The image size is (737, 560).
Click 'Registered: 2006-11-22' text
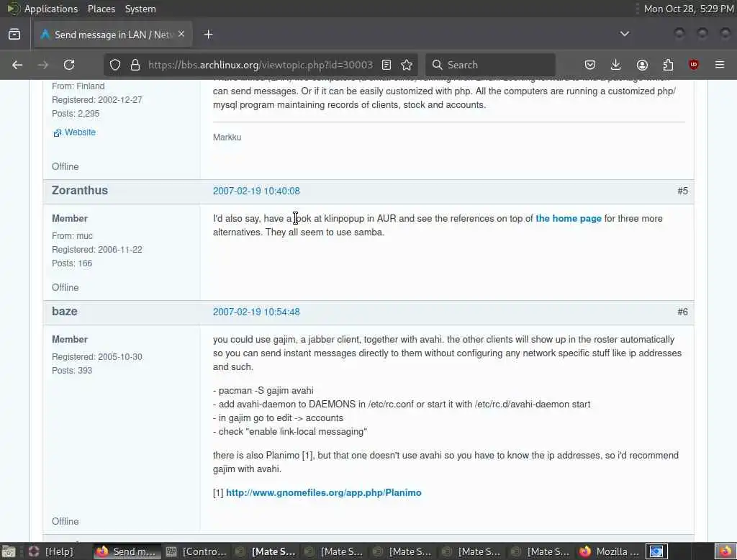97,250
